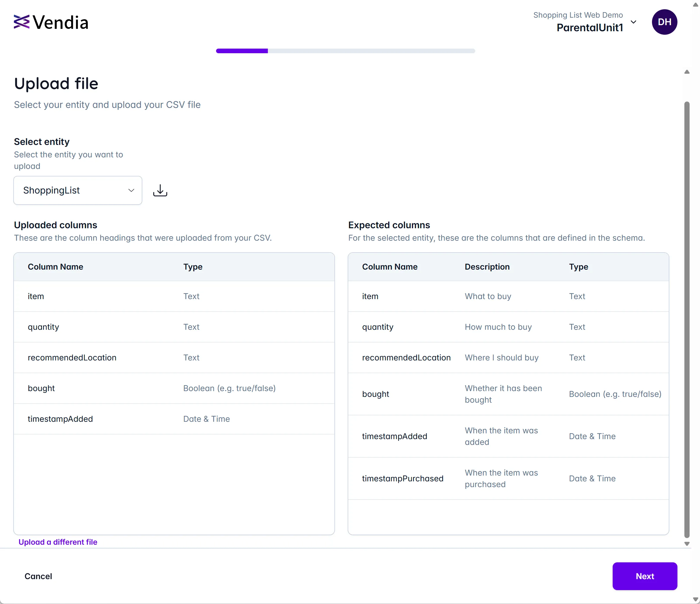Select the item row in Uploaded columns

[x=174, y=296]
